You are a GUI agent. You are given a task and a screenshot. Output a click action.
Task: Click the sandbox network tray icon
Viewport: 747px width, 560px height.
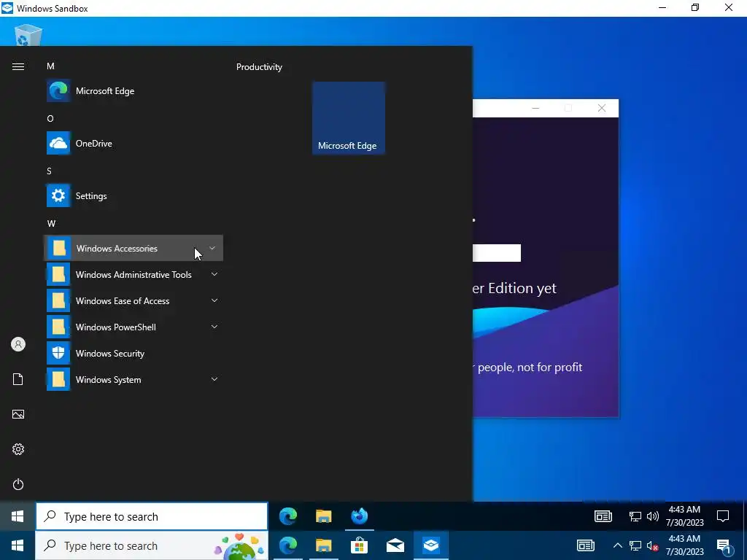635,516
